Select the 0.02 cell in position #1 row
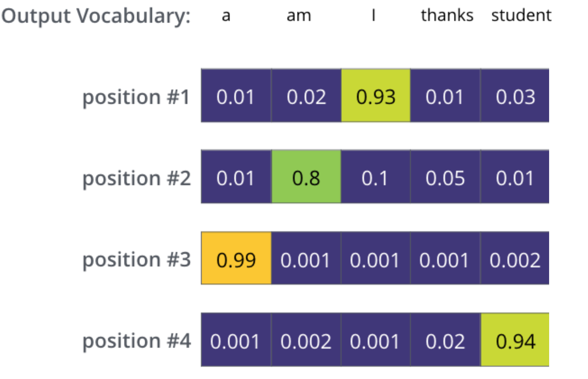This screenshot has width=588, height=379. click(x=306, y=96)
